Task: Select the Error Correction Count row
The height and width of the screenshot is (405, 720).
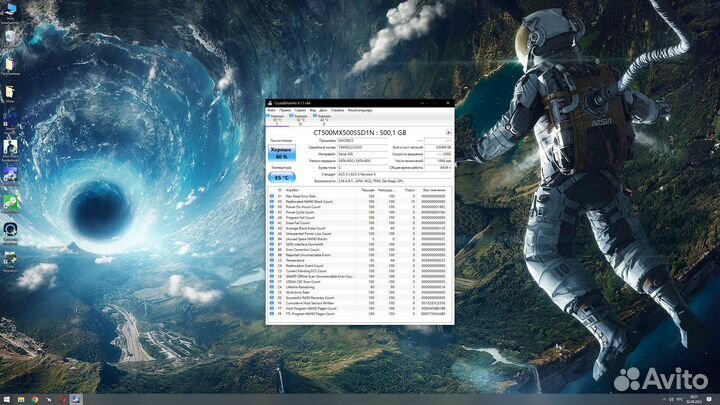Action: point(360,250)
